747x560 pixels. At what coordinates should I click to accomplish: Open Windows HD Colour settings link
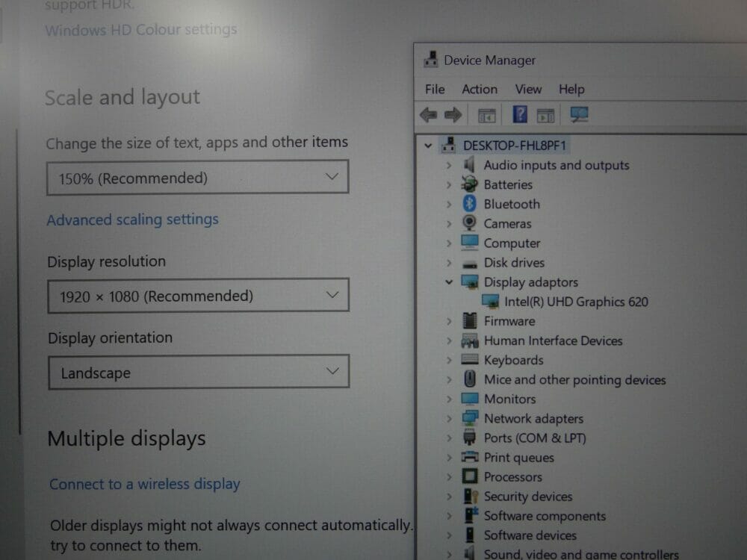[x=141, y=30]
